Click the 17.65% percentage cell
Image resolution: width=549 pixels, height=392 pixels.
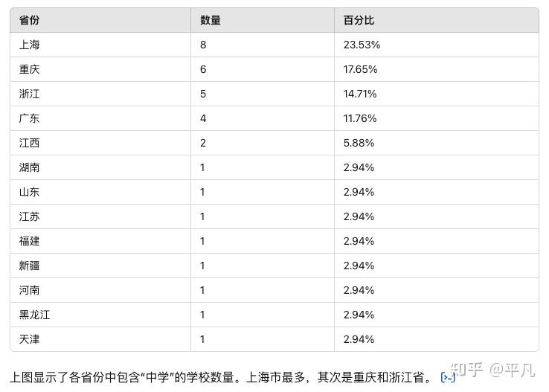pyautogui.click(x=360, y=69)
